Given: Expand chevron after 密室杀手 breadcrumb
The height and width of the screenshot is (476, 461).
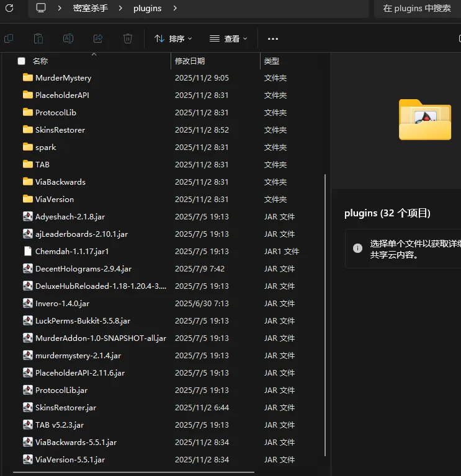Looking at the screenshot, I should (120, 8).
